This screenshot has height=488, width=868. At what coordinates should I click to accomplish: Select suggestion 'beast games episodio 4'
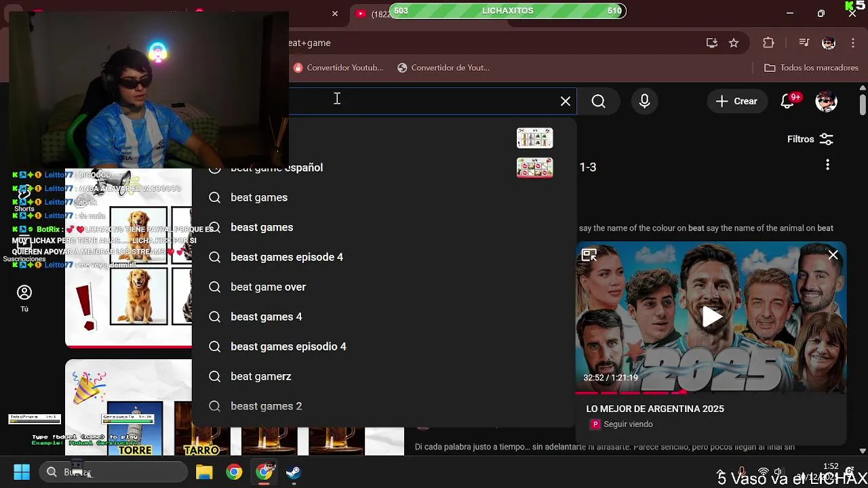384,346
